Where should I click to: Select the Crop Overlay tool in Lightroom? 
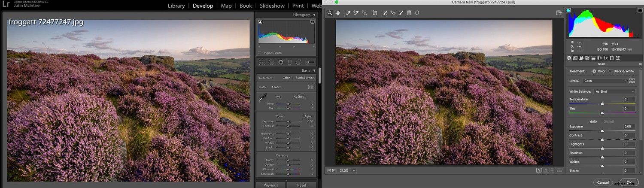pyautogui.click(x=262, y=62)
